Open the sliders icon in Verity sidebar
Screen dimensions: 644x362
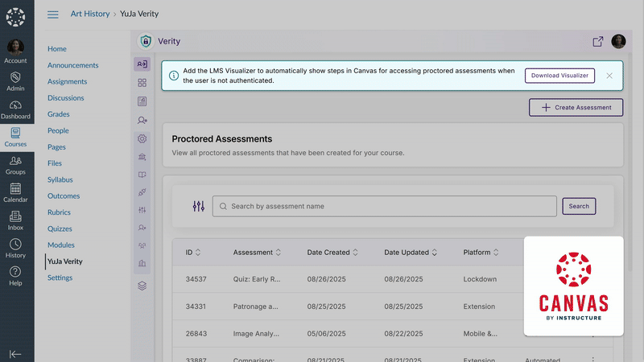click(142, 210)
